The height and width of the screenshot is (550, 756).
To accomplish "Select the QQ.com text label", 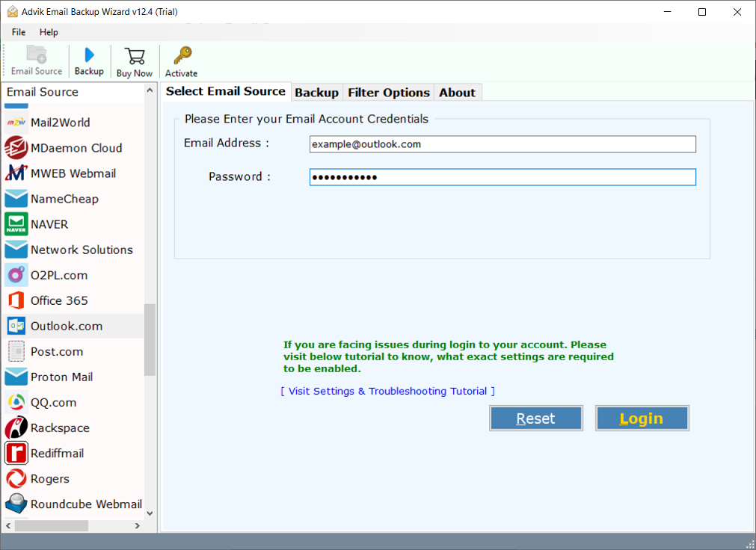I will [x=54, y=403].
